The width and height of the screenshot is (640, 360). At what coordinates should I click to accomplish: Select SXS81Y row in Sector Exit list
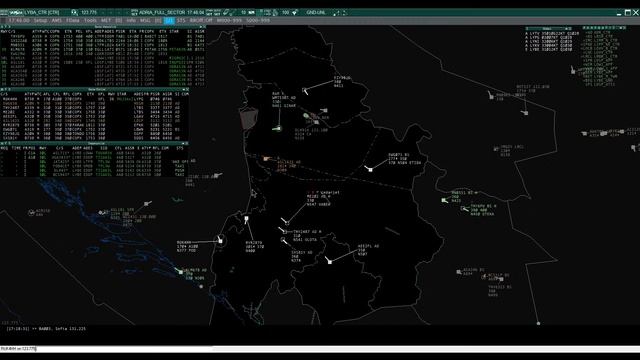pos(95,138)
